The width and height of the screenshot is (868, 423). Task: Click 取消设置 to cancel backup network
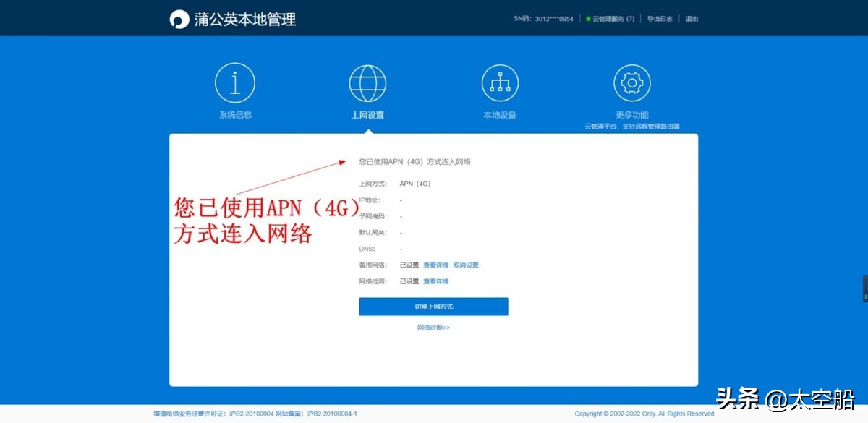pos(465,265)
